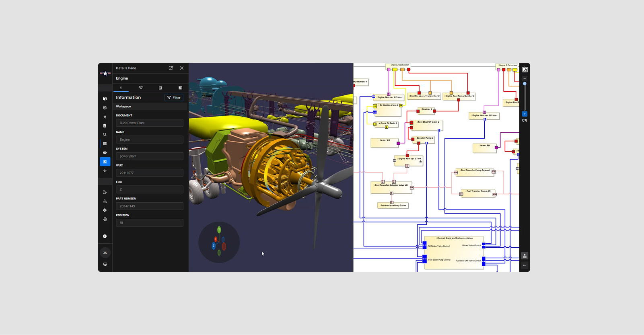Screen dimensions: 644x335
Task: Click the edit note icon in sidebar
Action: coord(105,192)
